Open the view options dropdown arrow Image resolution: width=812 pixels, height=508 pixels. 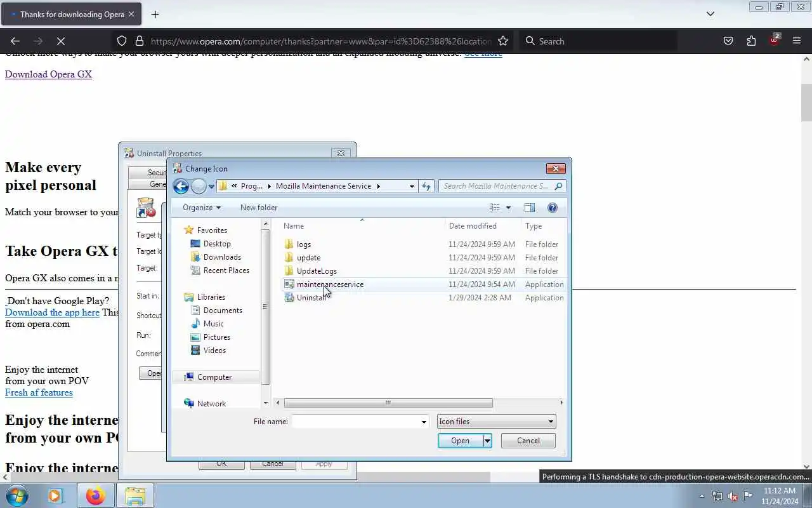coord(508,208)
